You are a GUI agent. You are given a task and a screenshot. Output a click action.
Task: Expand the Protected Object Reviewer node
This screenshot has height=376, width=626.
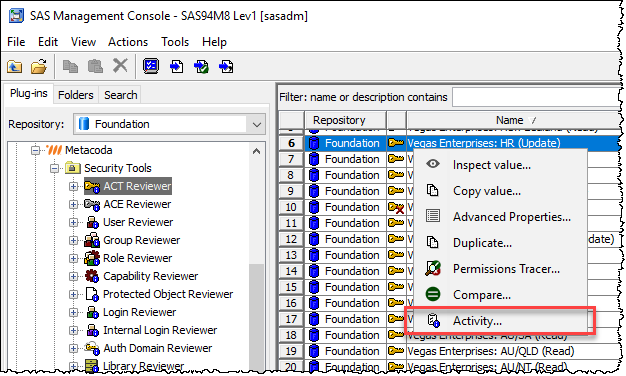(73, 294)
